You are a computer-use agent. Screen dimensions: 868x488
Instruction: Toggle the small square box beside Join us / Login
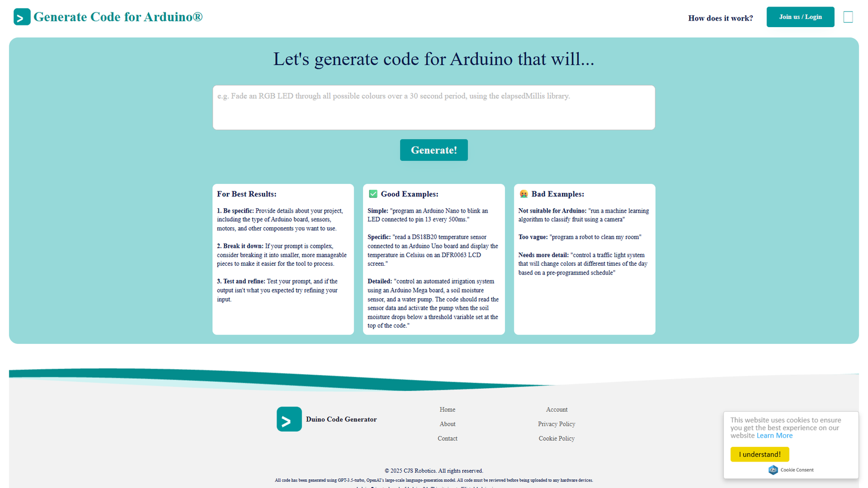[847, 17]
